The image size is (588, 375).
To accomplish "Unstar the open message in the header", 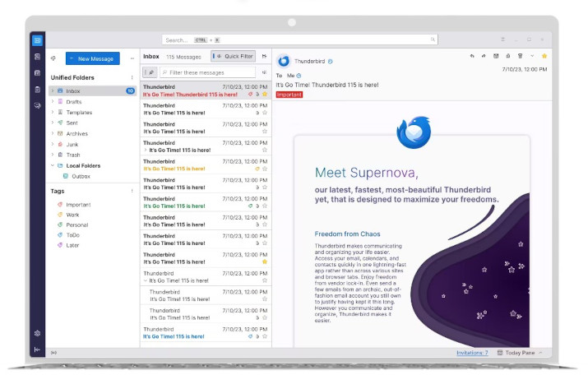I will click(x=544, y=56).
